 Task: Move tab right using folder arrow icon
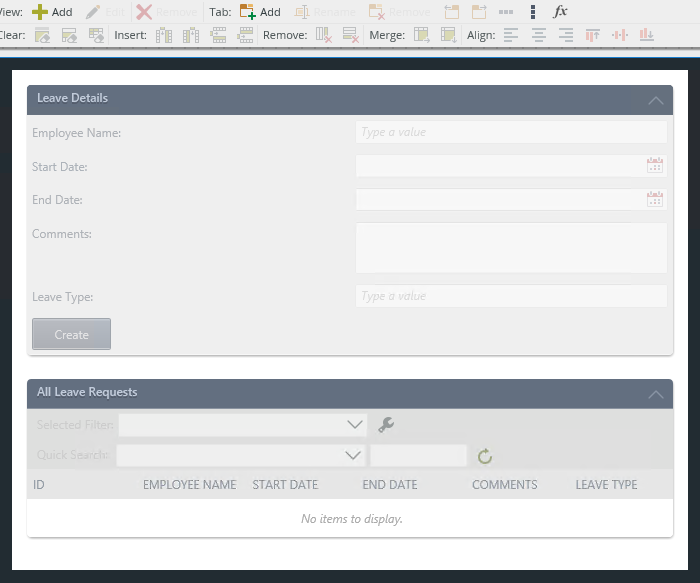[479, 12]
